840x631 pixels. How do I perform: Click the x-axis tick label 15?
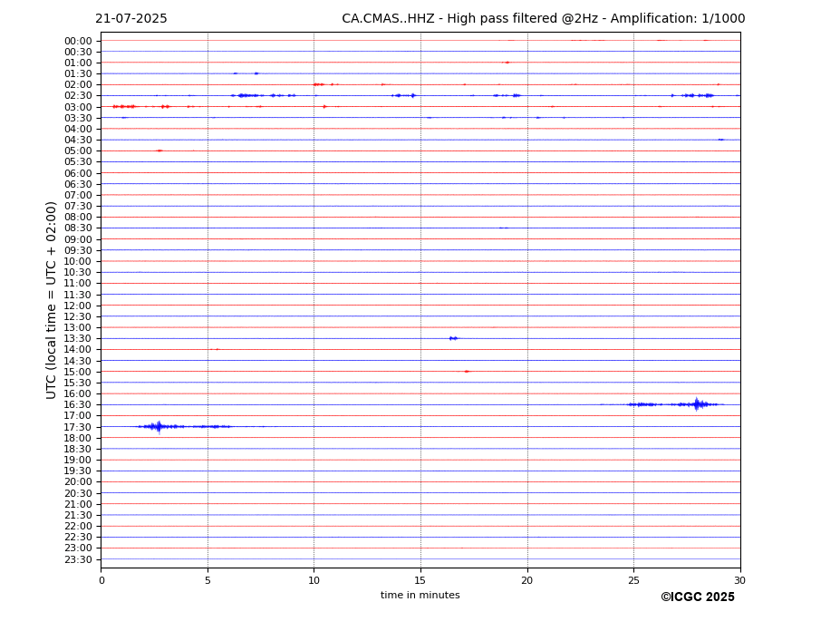tap(420, 580)
